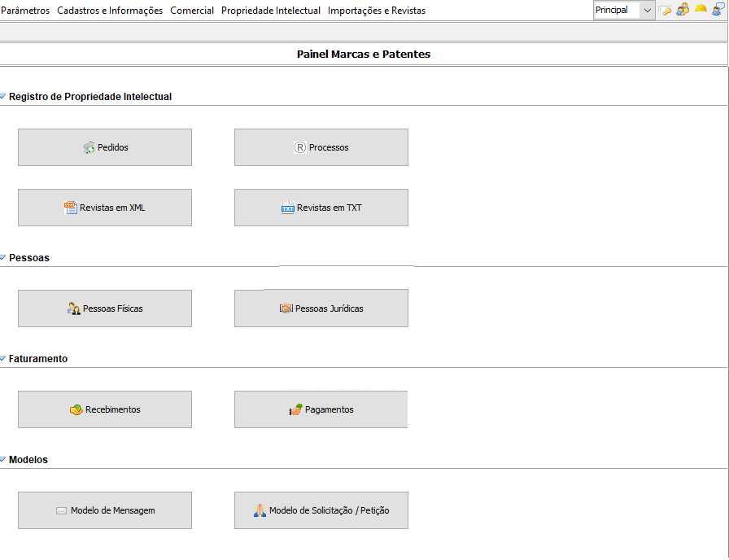Open the users with key permissions icon
The width and height of the screenshot is (729, 560).
(683, 9)
